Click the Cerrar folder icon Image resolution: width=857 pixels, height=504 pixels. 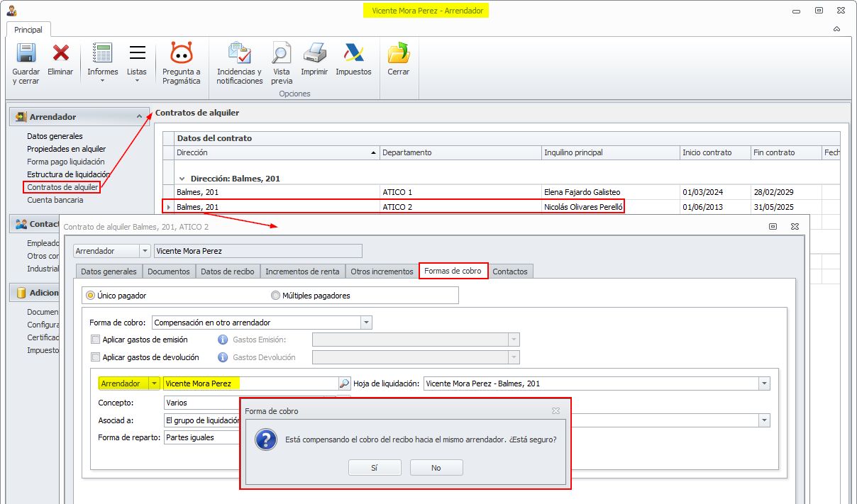pos(398,54)
